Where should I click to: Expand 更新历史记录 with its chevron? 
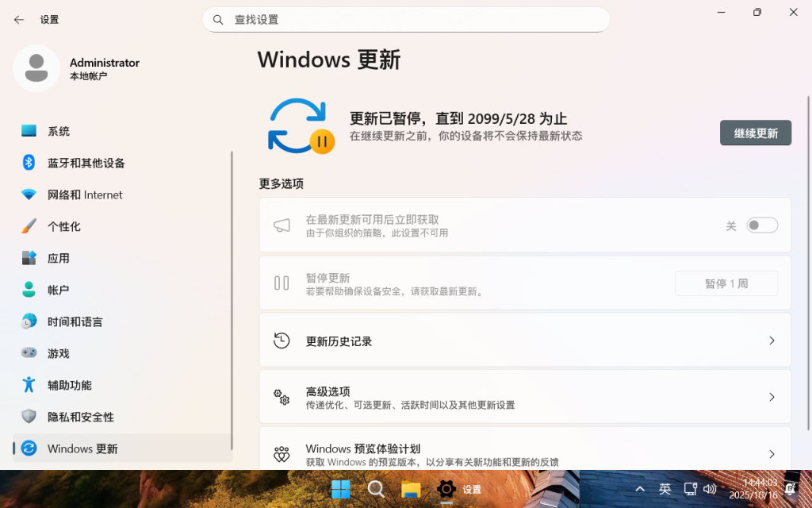(771, 340)
